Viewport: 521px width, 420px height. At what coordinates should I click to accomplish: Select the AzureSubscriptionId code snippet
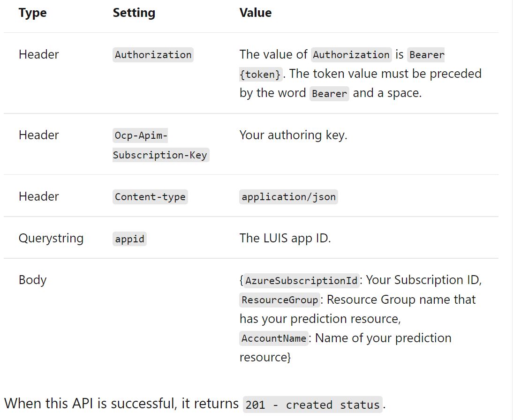pos(302,281)
